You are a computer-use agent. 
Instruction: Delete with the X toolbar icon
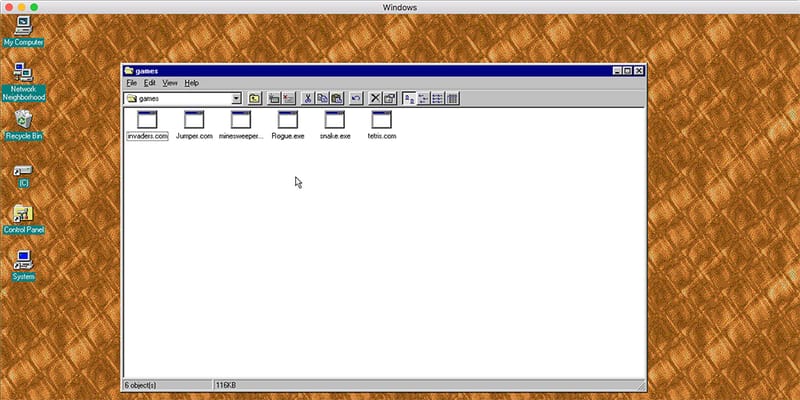coord(376,98)
